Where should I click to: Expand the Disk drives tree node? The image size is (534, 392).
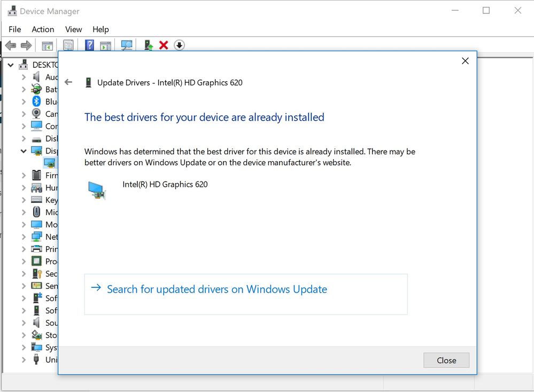(24, 138)
